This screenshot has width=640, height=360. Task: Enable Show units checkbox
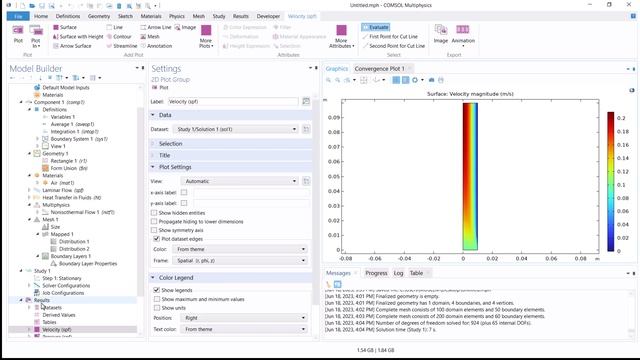[157, 308]
